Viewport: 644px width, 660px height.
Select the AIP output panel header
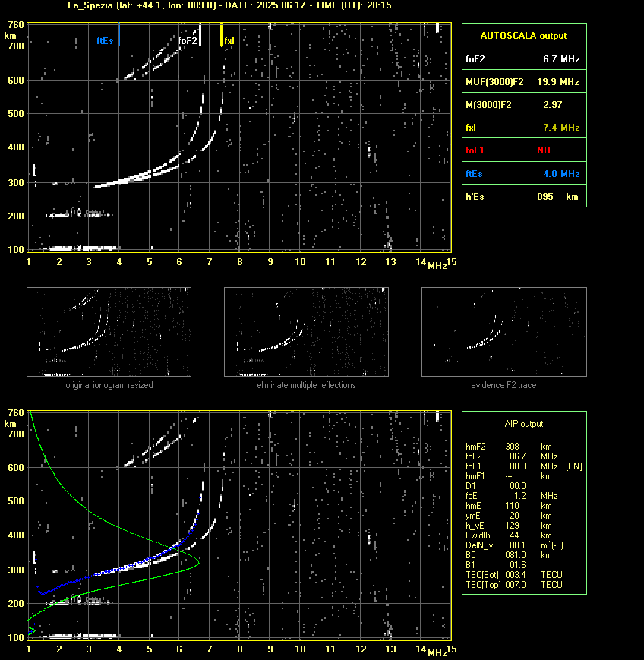tap(524, 424)
